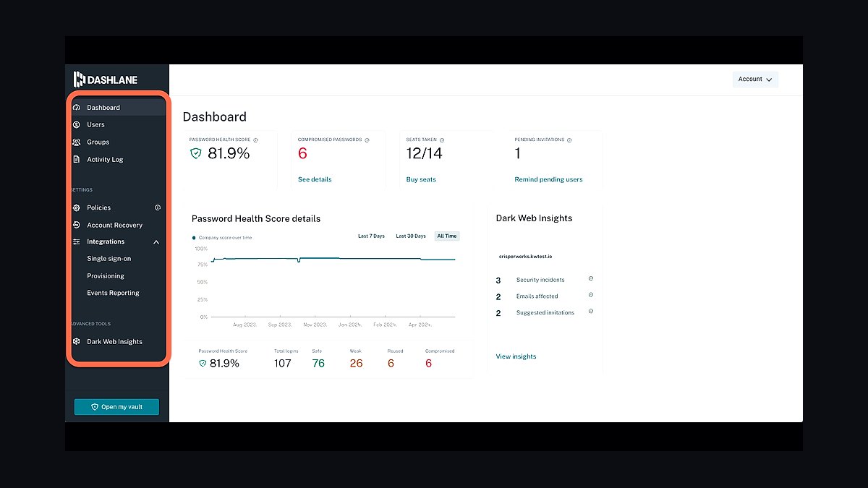Screen dimensions: 868x488
Task: Click the Groups people icon
Action: point(77,142)
